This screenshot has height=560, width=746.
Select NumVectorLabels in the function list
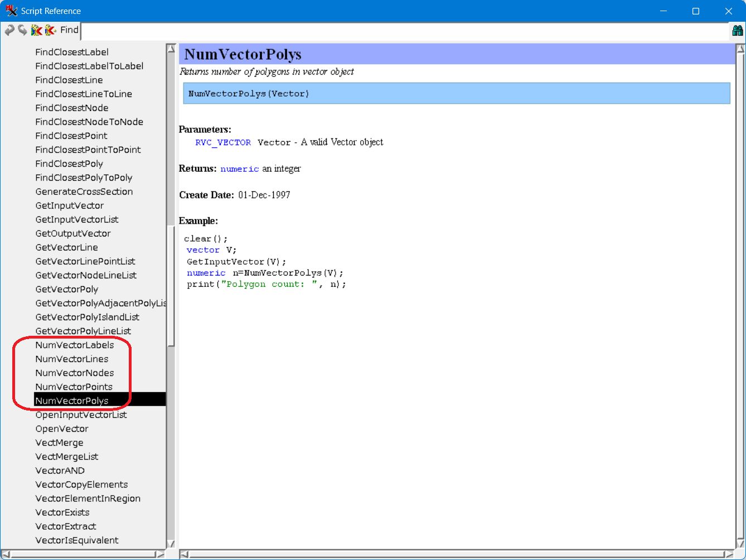[74, 345]
